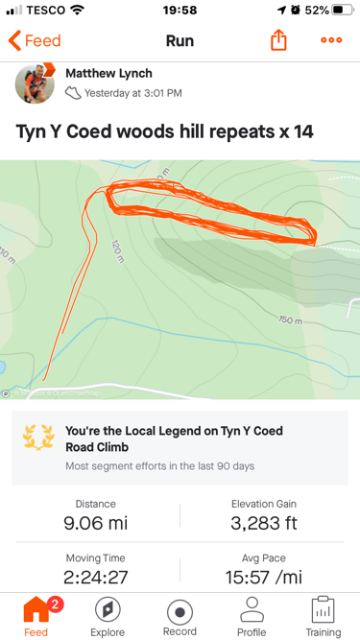Screen dimensions: 360x640
Task: Tap the Local Legend laurel icon
Action: tap(38, 438)
